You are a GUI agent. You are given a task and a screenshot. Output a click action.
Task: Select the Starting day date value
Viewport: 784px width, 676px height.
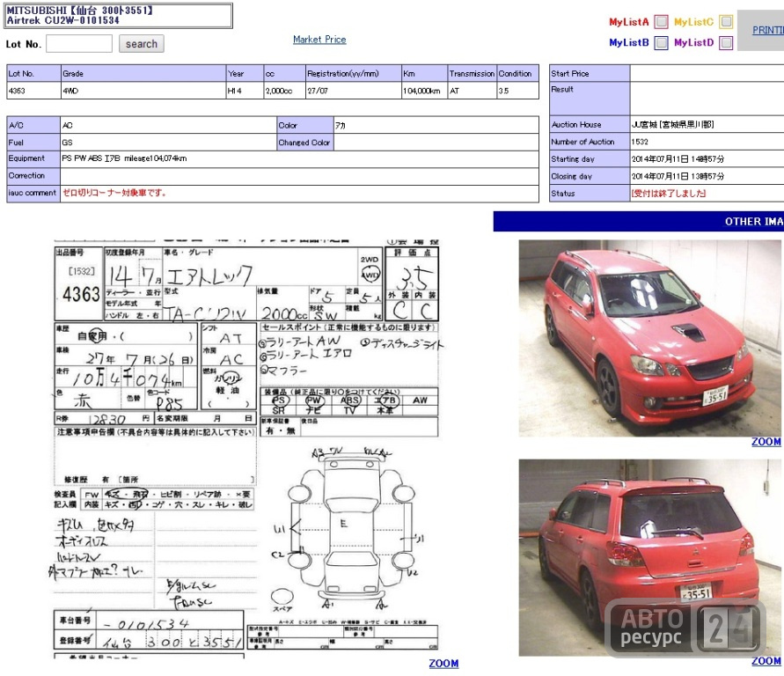coord(678,159)
